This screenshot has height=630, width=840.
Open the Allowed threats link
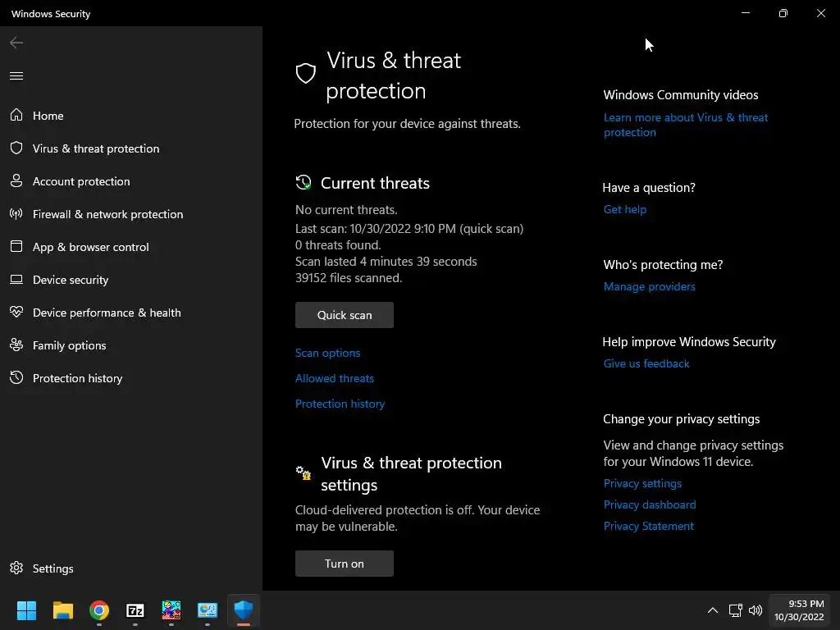[335, 378]
